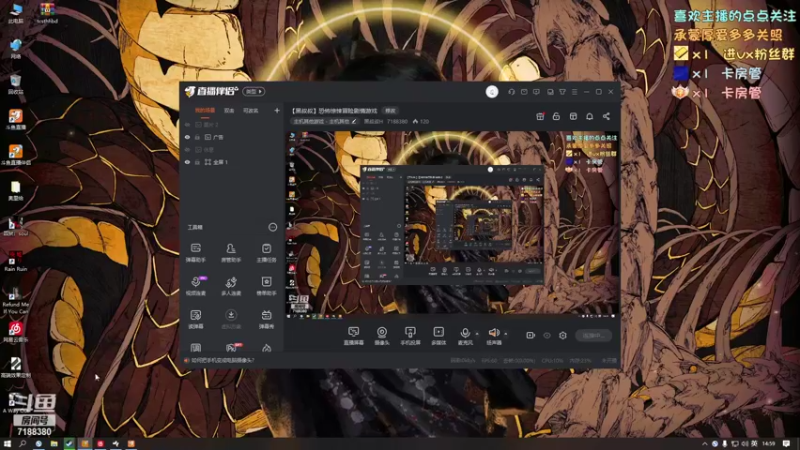
Task: Open the gate-shaped tool icon left of PK
Action: click(x=195, y=348)
